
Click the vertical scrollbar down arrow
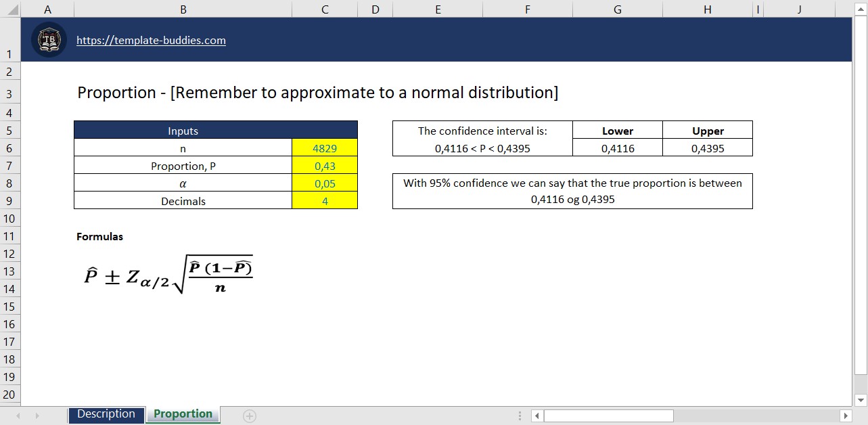tap(861, 399)
